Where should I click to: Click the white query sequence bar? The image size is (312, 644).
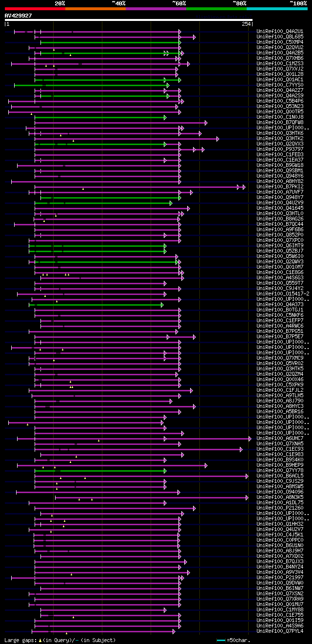[x=128, y=20]
